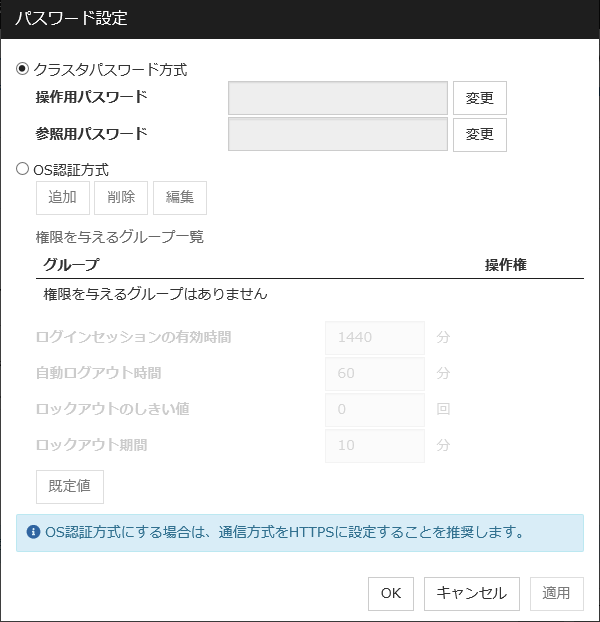Click the 削除 button
Image resolution: width=600 pixels, height=622 pixels.
pos(121,198)
